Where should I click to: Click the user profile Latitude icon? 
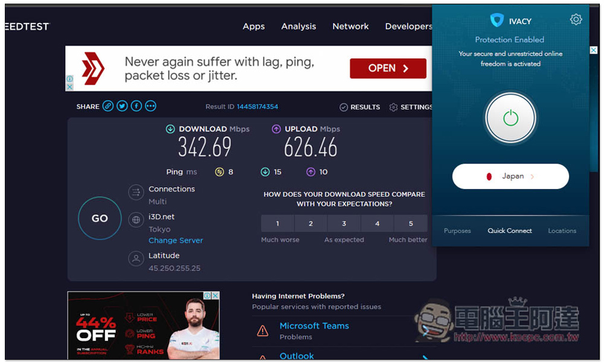[x=136, y=259]
